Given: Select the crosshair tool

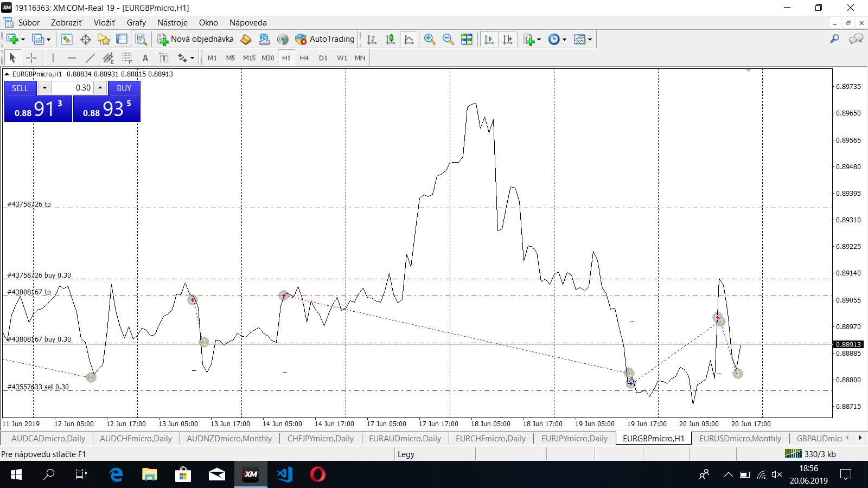Looking at the screenshot, I should point(31,57).
